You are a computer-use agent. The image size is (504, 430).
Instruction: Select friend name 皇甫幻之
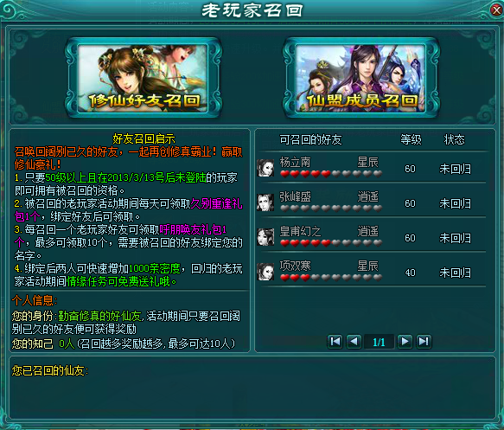pos(300,231)
